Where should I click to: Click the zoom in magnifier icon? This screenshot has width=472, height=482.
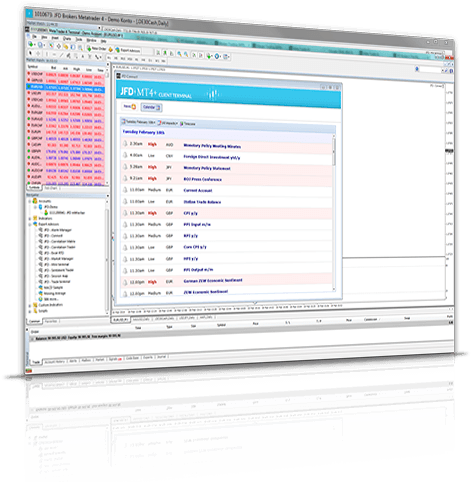pyautogui.click(x=179, y=54)
